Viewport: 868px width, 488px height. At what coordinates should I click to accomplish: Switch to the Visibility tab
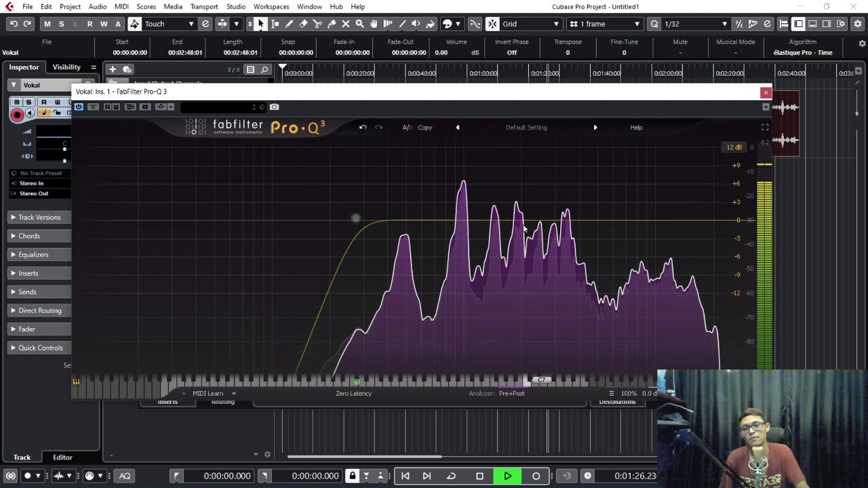point(66,67)
